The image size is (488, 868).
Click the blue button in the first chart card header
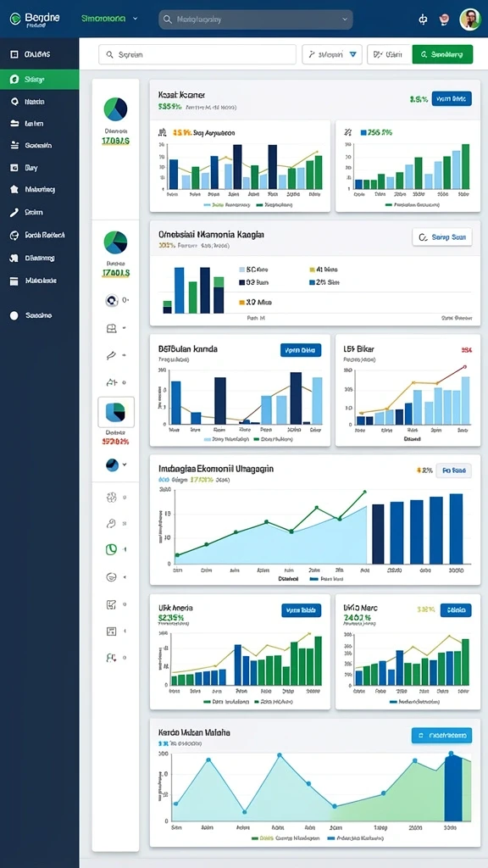452,99
